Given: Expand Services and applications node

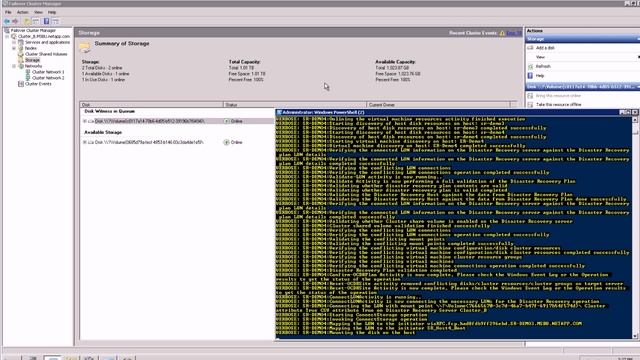Looking at the screenshot, I should point(14,42).
